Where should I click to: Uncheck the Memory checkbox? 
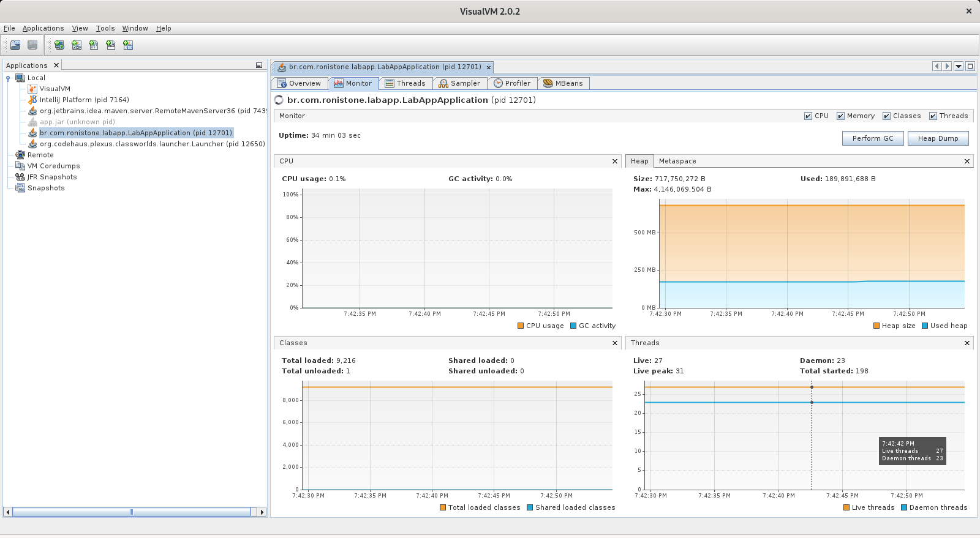pyautogui.click(x=840, y=116)
